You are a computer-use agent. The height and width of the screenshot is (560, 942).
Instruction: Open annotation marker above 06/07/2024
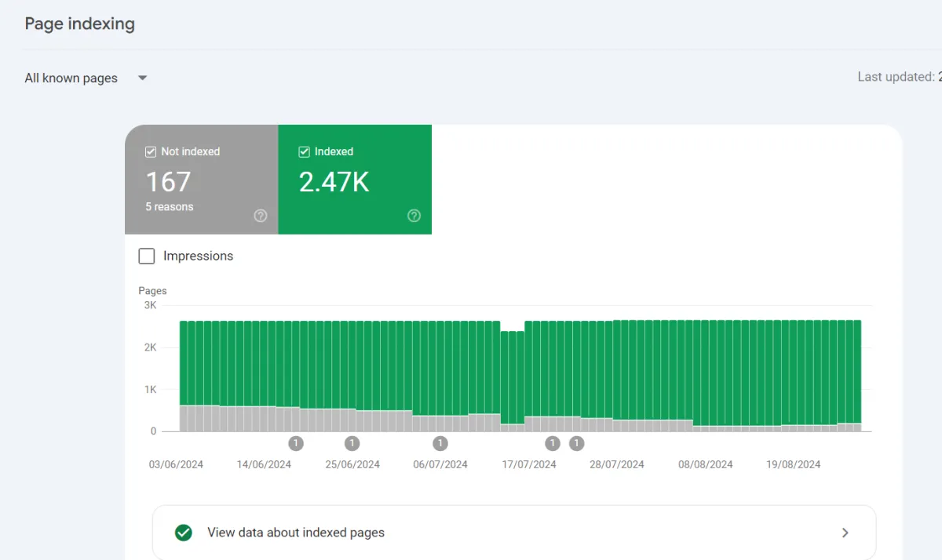tap(440, 443)
